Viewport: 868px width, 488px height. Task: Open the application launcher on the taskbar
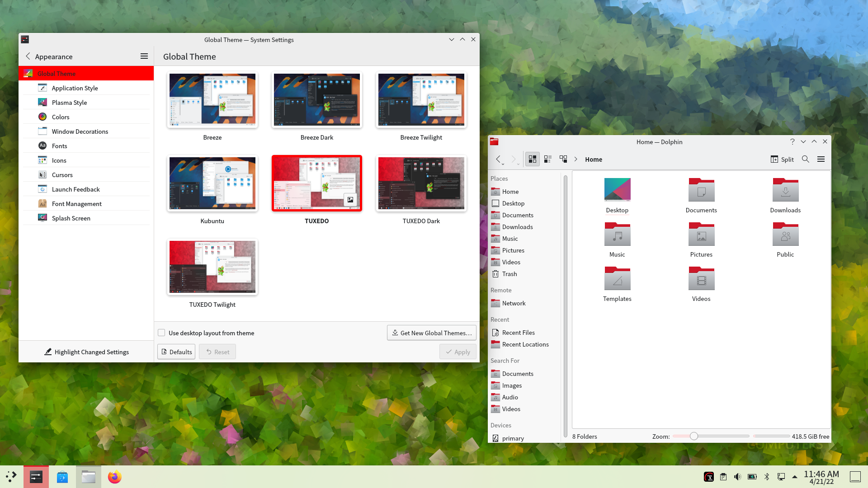click(x=11, y=477)
